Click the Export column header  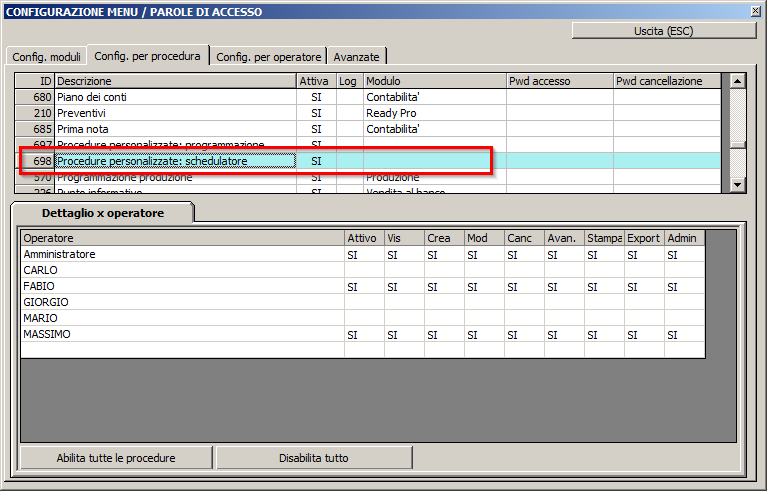(644, 238)
